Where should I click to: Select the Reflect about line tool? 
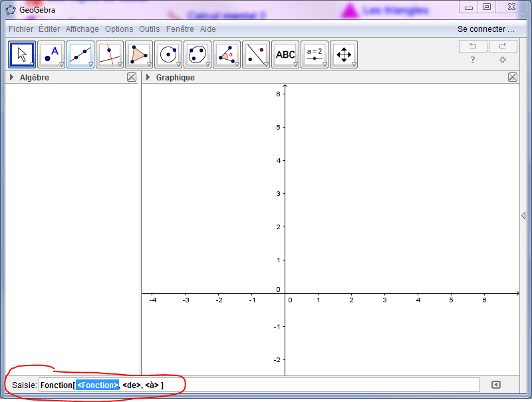tap(256, 54)
